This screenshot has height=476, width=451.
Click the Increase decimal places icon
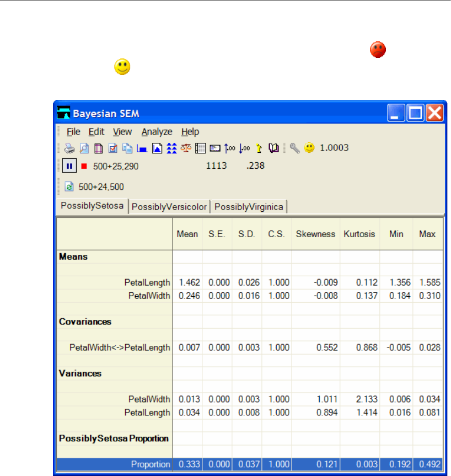(230, 148)
